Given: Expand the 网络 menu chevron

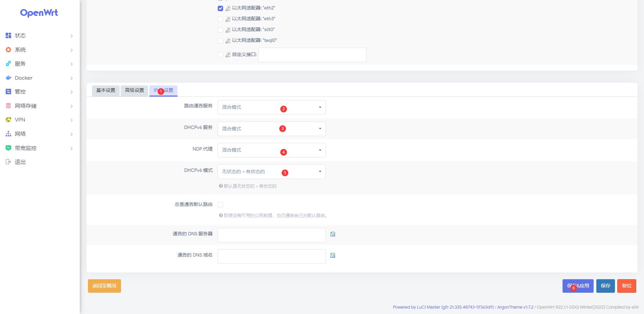Looking at the screenshot, I should click(71, 134).
